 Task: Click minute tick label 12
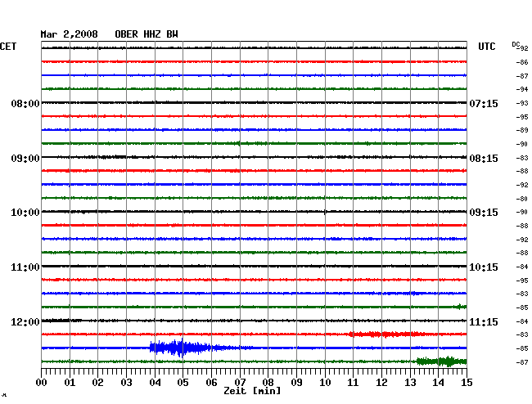381,383
